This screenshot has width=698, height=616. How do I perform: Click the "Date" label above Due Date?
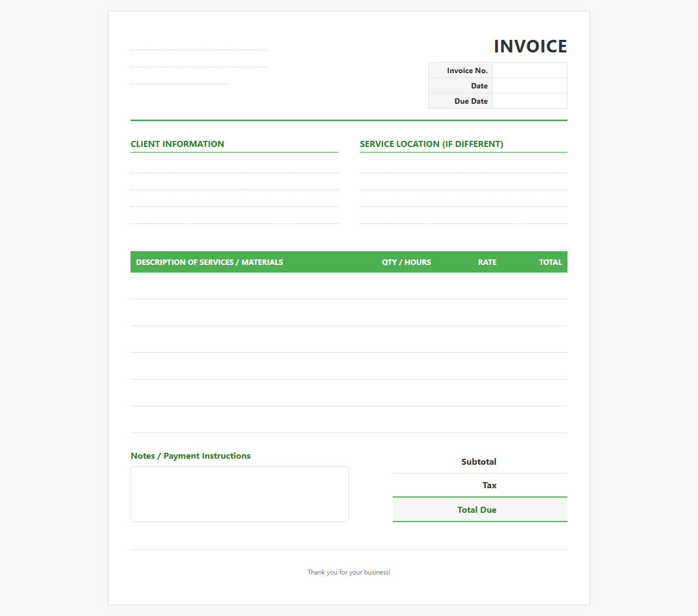tap(479, 86)
